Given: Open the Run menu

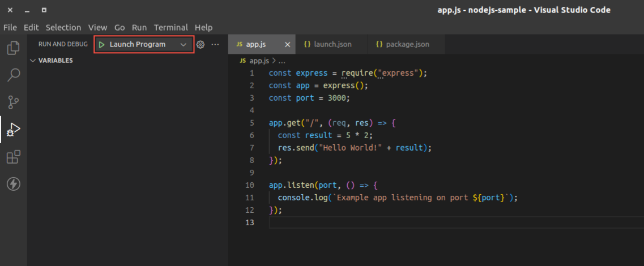Looking at the screenshot, I should point(139,27).
